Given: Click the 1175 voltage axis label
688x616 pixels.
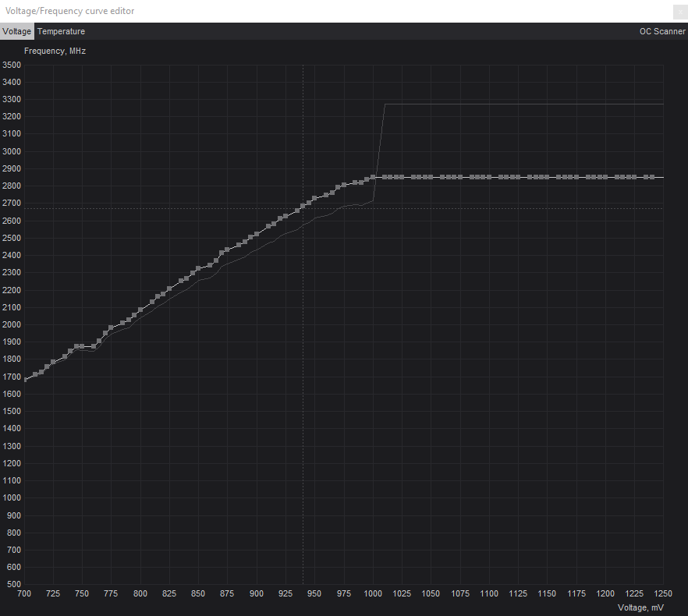Looking at the screenshot, I should click(x=576, y=593).
